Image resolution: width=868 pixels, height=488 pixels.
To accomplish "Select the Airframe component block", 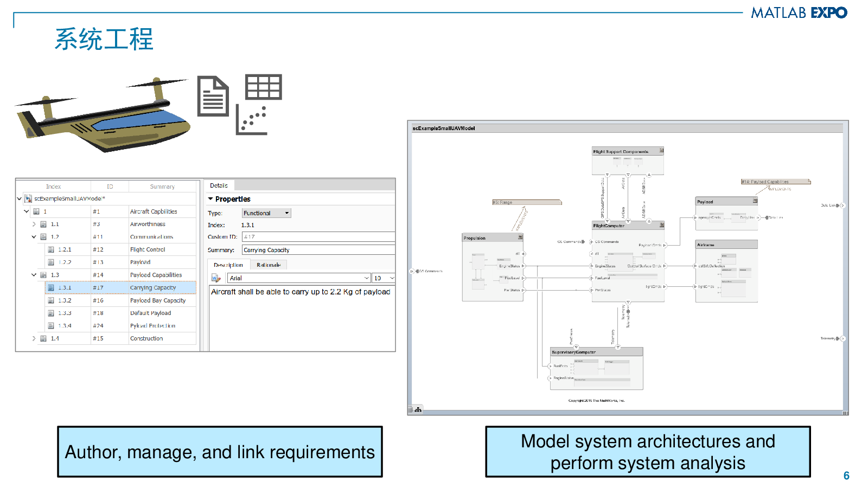I will pos(726,272).
